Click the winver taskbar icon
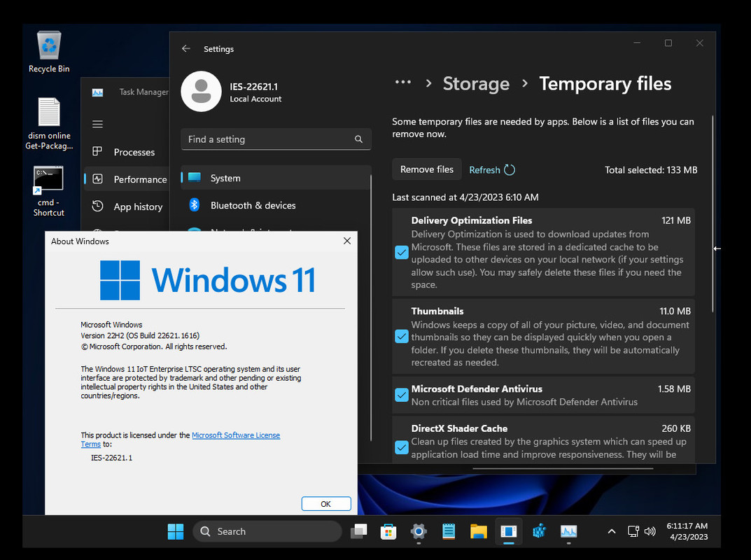 (x=509, y=531)
